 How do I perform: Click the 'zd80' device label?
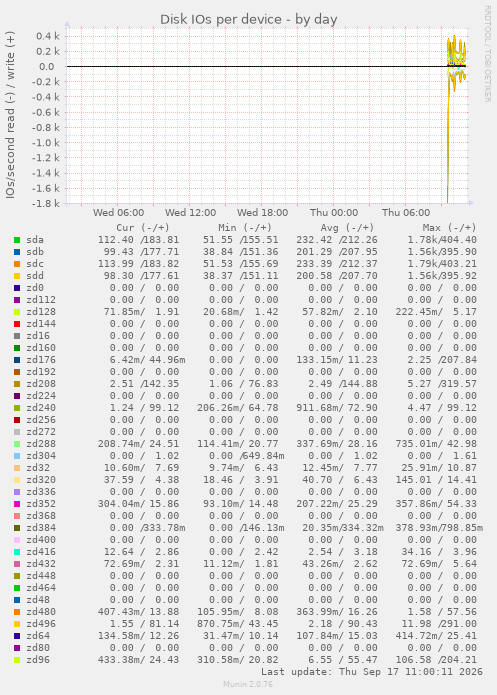point(38,648)
